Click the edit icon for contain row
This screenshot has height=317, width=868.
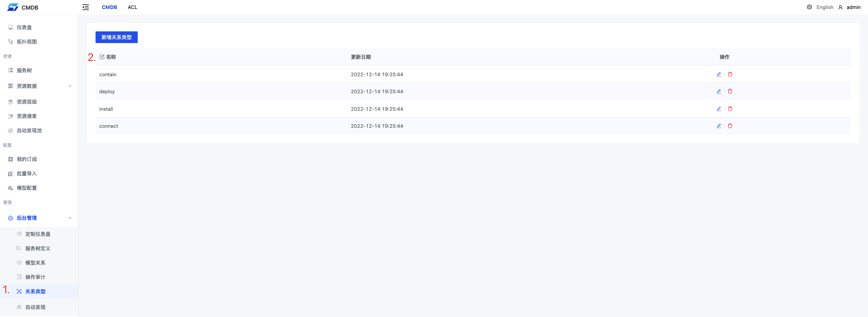(719, 74)
